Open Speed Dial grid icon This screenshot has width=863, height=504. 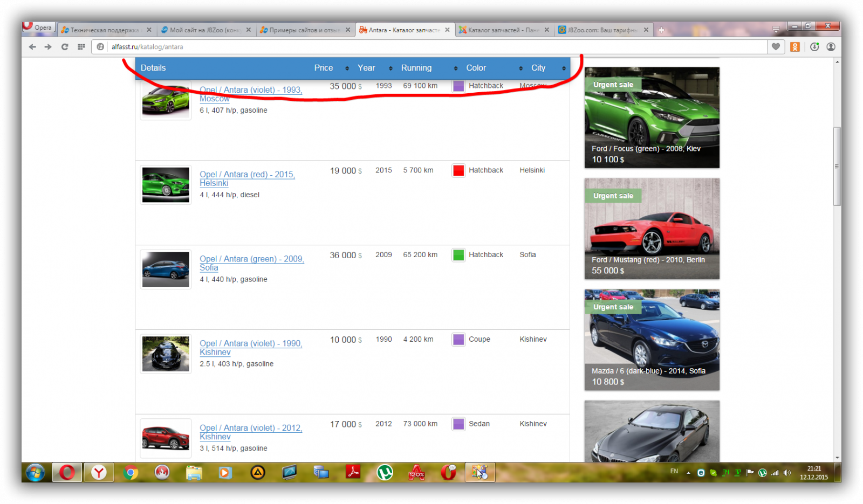pos(81,47)
